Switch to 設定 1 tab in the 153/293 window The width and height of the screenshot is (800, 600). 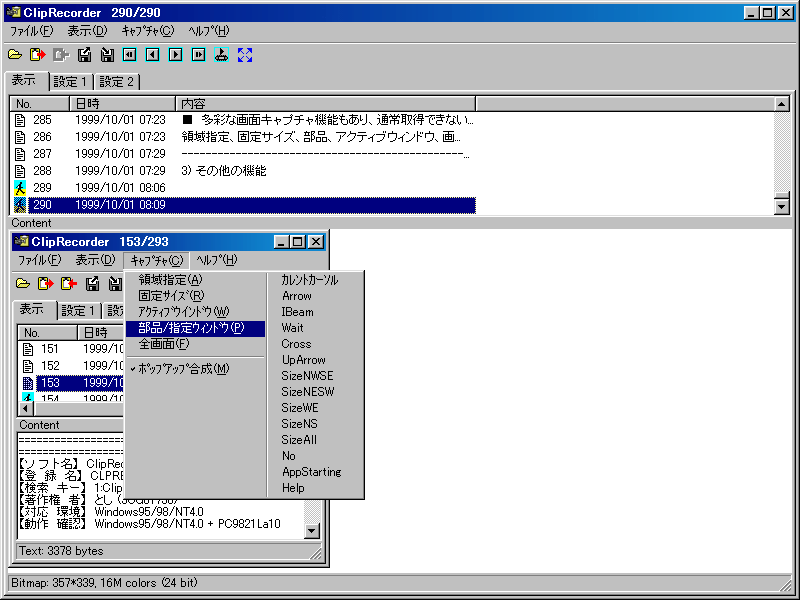[x=79, y=311]
